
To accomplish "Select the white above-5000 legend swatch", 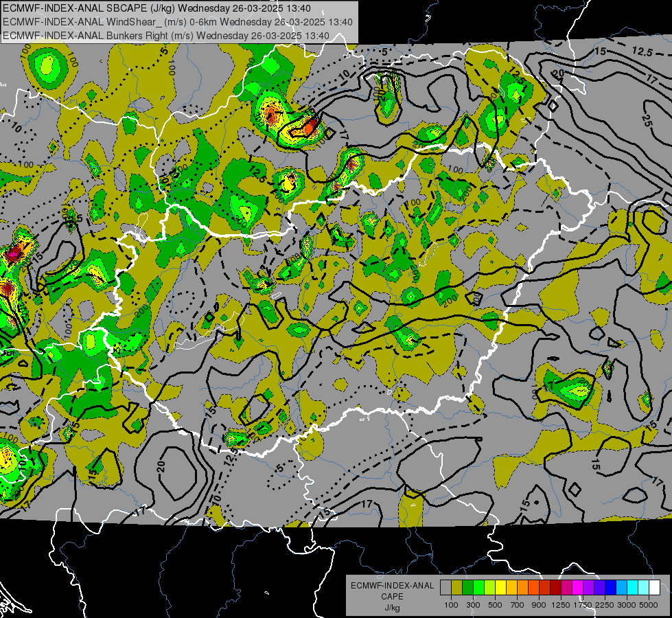I will (654, 588).
